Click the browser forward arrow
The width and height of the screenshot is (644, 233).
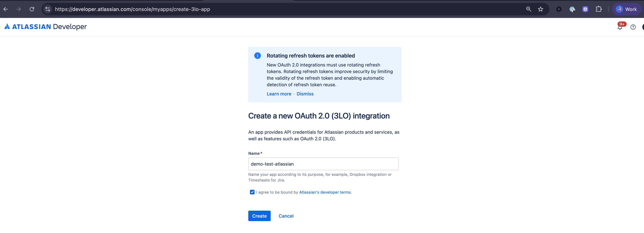(x=19, y=9)
